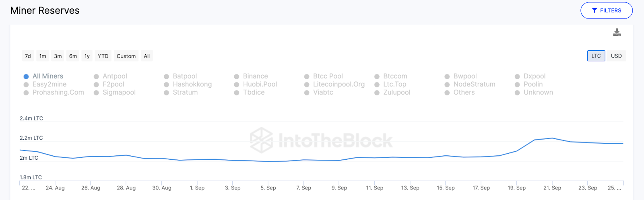Show the F2pool legend dot

click(x=97, y=85)
